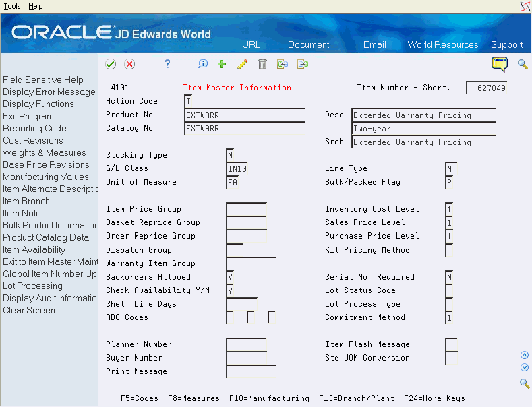Open Item Branch option
The image size is (532, 407).
(26, 201)
